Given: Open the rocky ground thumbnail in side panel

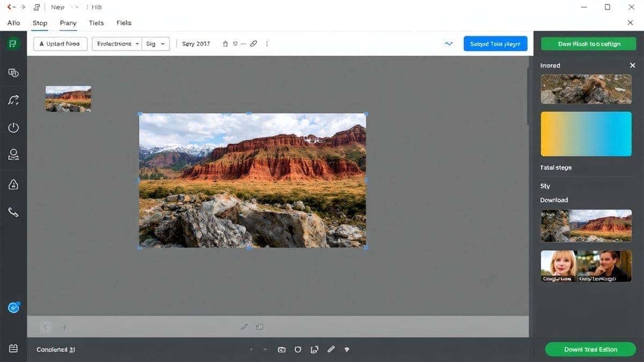Looking at the screenshot, I should [x=586, y=89].
